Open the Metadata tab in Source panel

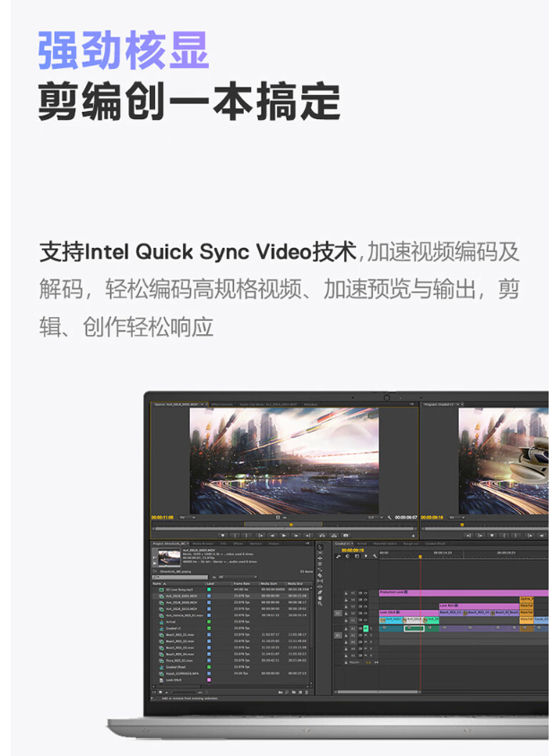pyautogui.click(x=310, y=405)
